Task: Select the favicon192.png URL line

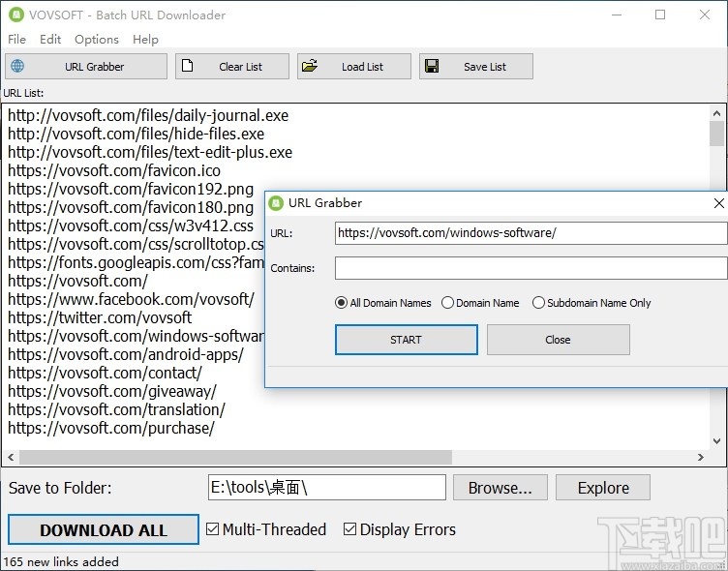Action: tap(131, 189)
